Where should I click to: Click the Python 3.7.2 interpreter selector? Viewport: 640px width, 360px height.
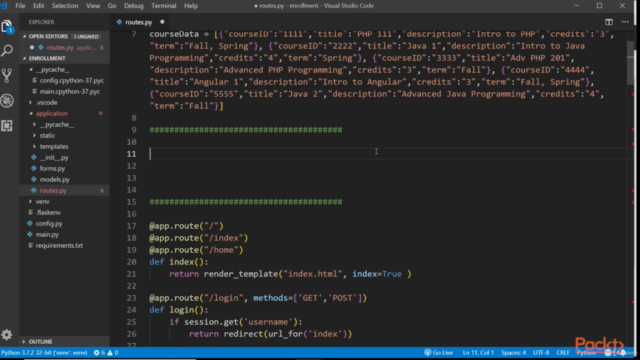coord(44,353)
